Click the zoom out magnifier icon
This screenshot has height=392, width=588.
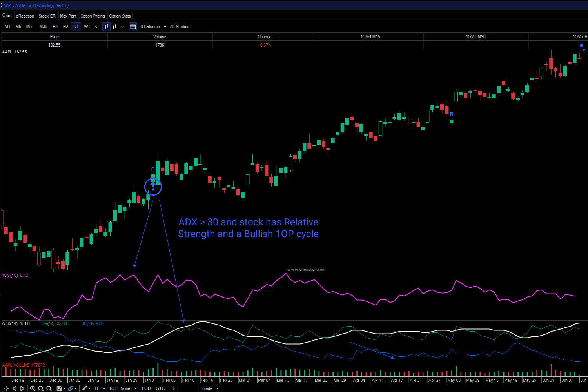pos(41,388)
